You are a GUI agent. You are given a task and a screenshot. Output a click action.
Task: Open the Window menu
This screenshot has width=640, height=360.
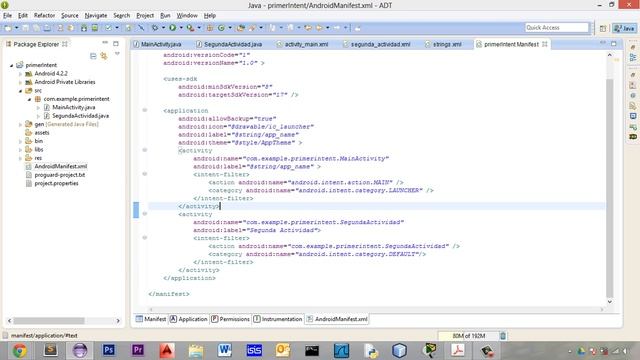pos(187,16)
